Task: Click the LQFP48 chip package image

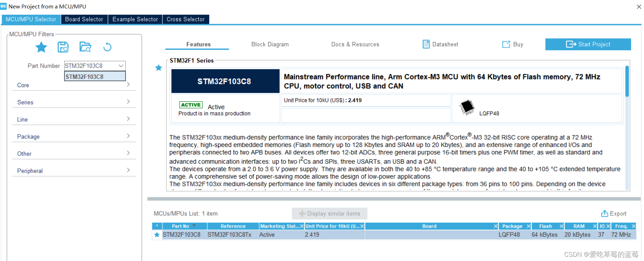Action: tap(468, 107)
